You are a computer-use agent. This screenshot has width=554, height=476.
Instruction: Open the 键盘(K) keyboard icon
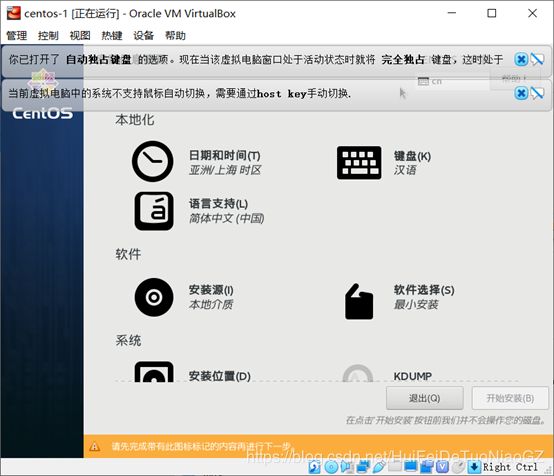coord(359,163)
